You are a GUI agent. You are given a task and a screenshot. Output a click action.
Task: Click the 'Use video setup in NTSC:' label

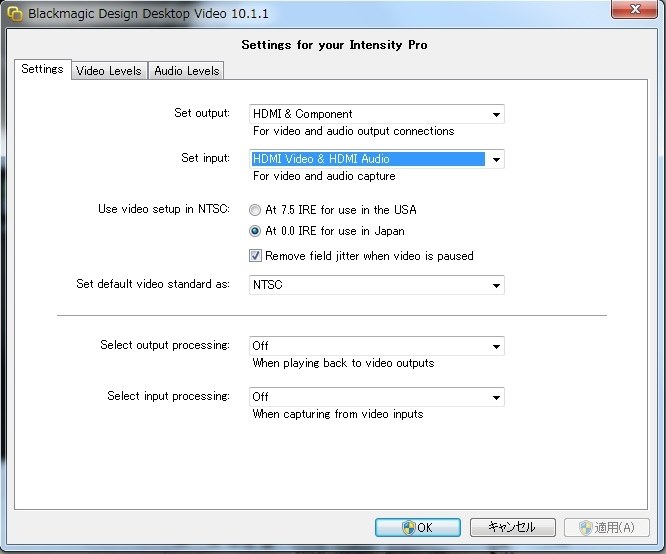click(164, 209)
